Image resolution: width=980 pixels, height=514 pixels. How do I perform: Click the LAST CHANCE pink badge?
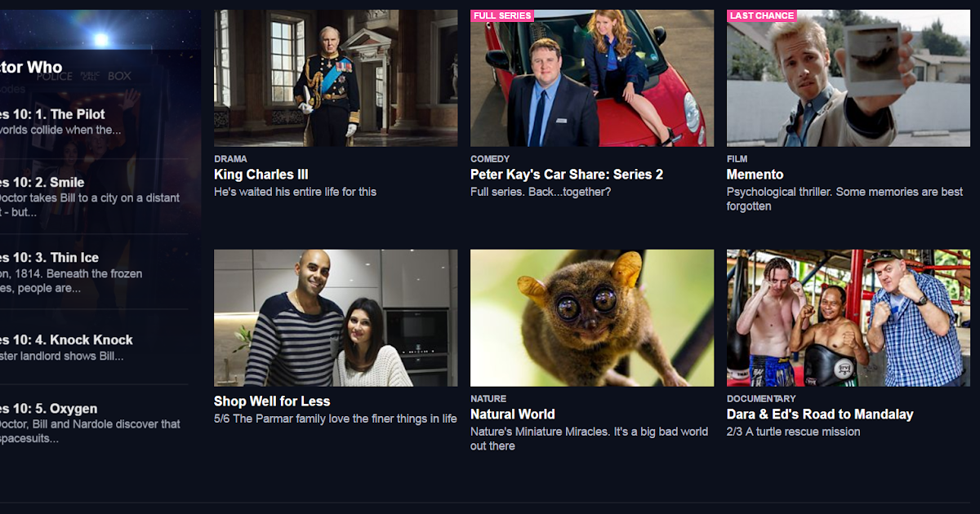point(761,16)
